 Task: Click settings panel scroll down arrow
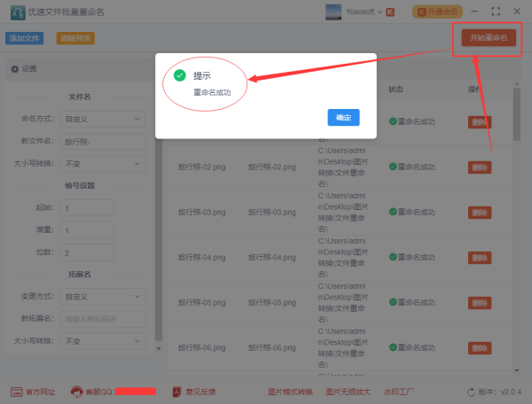(159, 348)
